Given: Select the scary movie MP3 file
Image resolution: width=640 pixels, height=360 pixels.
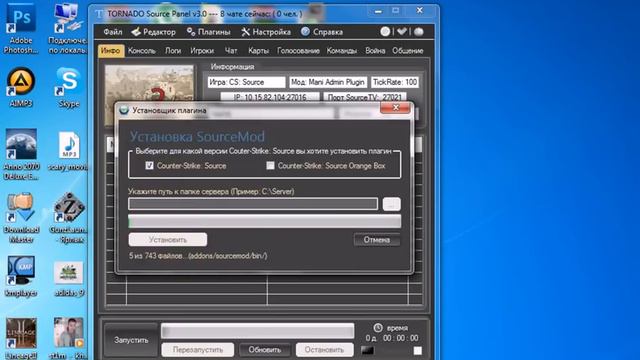Looking at the screenshot, I should click(x=69, y=151).
